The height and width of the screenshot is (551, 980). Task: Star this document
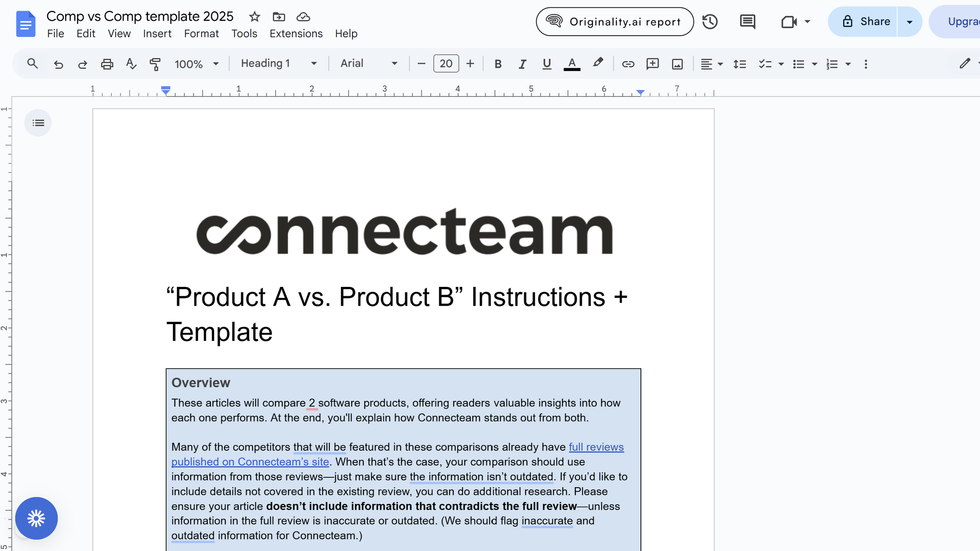pyautogui.click(x=254, y=17)
